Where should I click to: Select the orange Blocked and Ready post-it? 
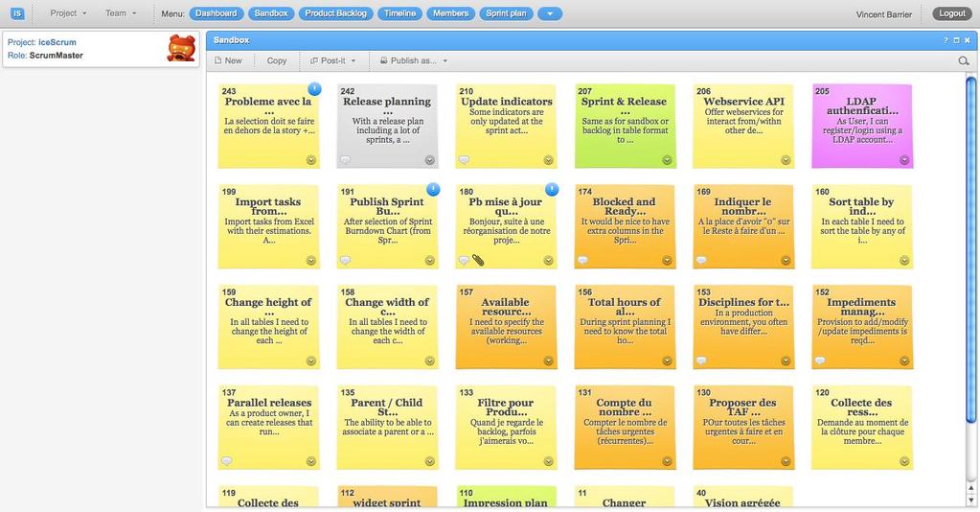625,226
